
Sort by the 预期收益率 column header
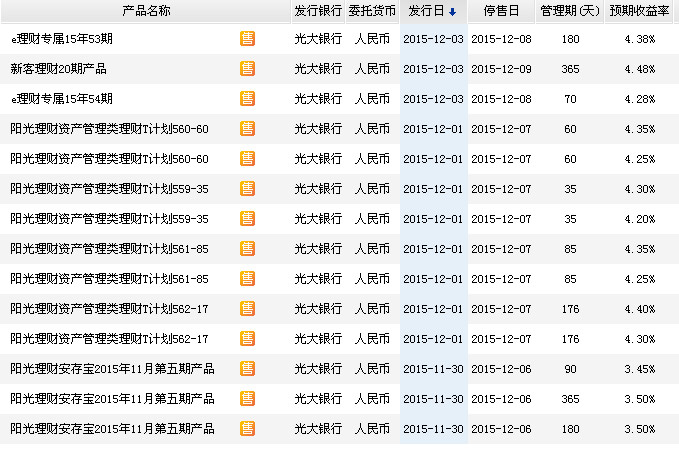[639, 11]
